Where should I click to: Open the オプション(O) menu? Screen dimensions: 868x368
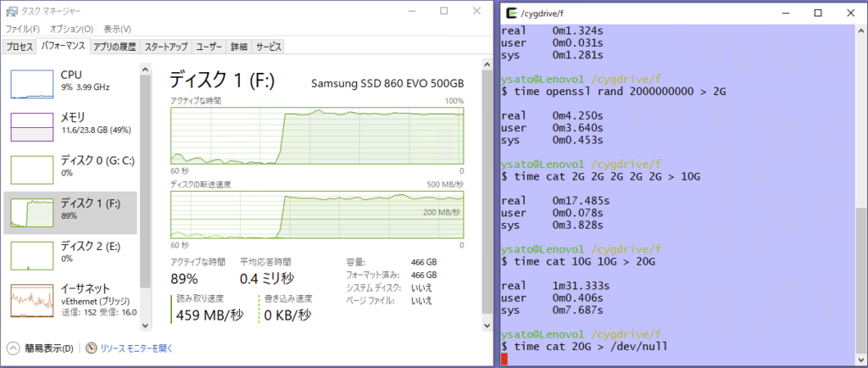(70, 29)
